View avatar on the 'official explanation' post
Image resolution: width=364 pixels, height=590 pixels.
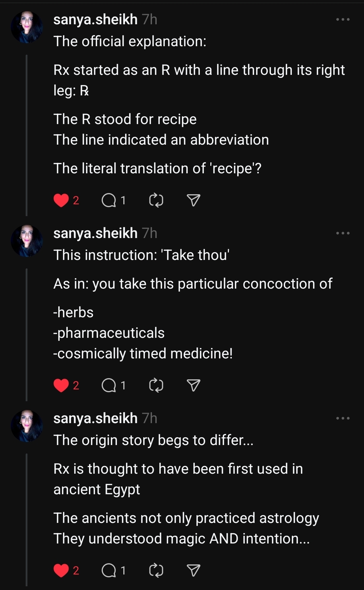[x=27, y=27]
